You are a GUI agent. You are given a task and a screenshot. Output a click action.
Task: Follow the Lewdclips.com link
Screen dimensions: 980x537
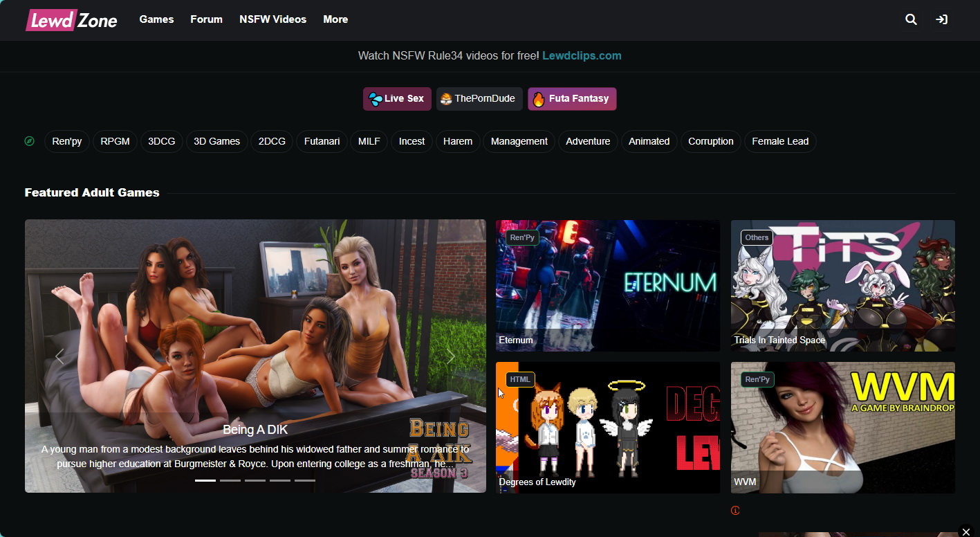(x=582, y=55)
